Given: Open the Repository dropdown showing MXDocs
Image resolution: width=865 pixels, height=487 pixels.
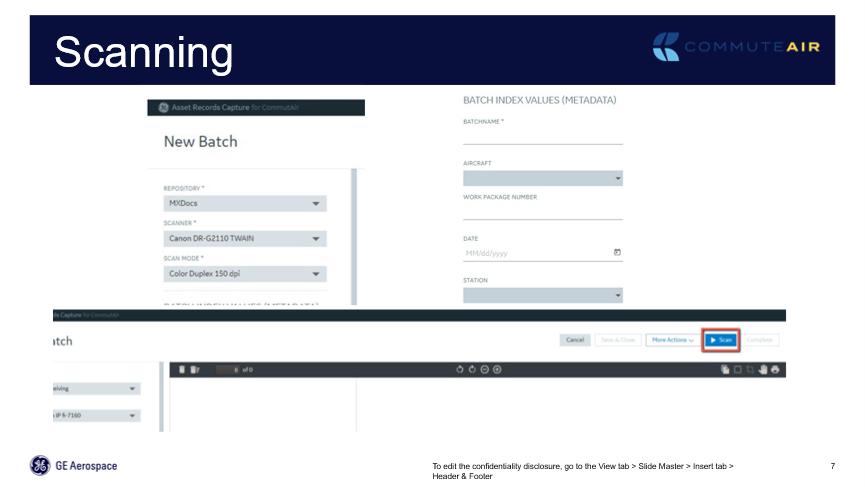Looking at the screenshot, I should pyautogui.click(x=244, y=204).
